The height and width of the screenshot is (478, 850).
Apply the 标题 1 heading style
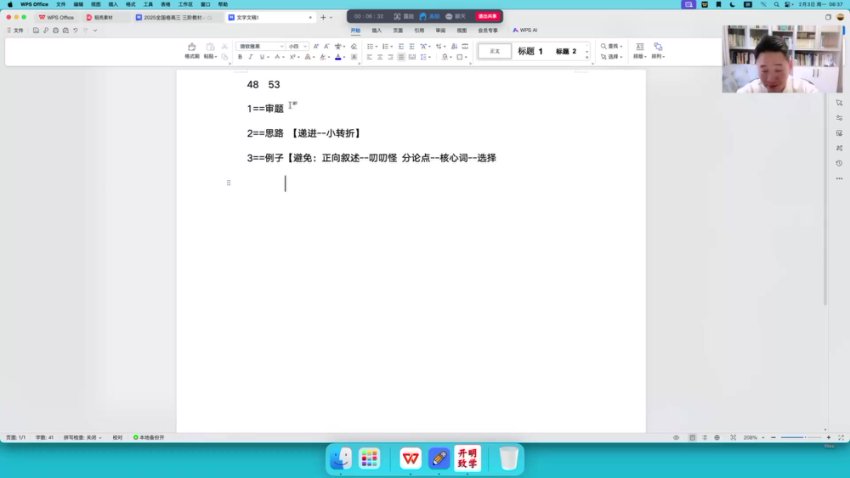click(x=530, y=51)
